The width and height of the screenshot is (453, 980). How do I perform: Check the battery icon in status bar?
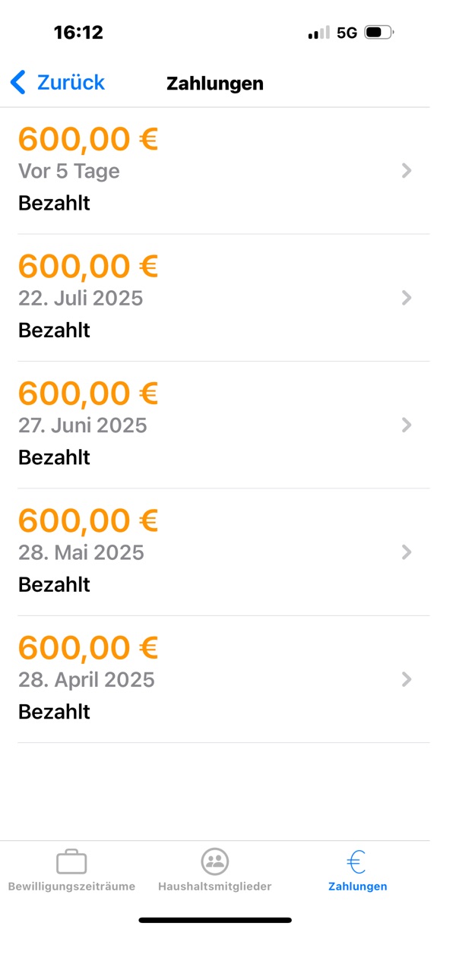379,33
